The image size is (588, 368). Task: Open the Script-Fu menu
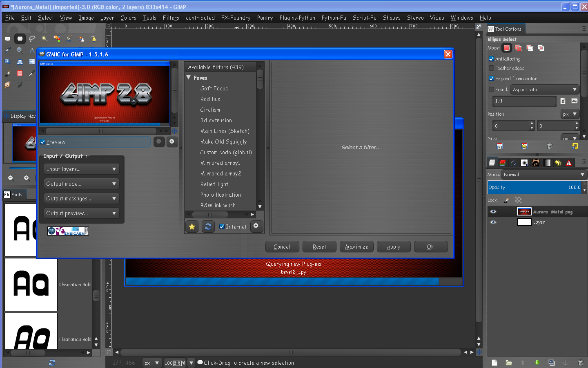click(364, 18)
